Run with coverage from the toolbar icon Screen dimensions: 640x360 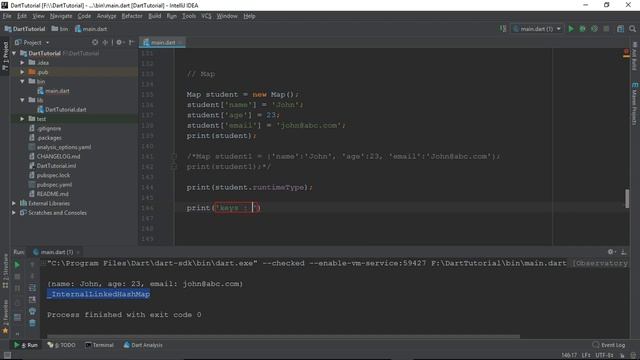(594, 29)
